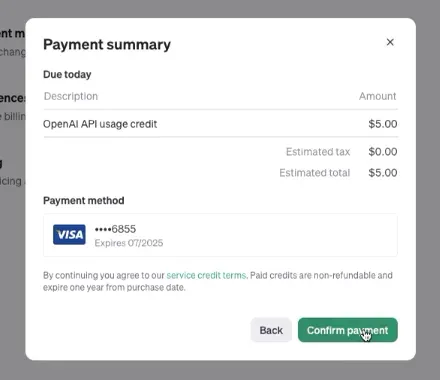
Task: Click the Estimated tax label
Action: [318, 152]
